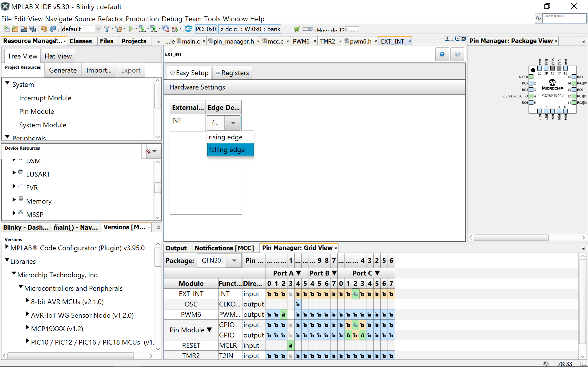
Task: Click the Clean and Build icon
Action: click(119, 29)
